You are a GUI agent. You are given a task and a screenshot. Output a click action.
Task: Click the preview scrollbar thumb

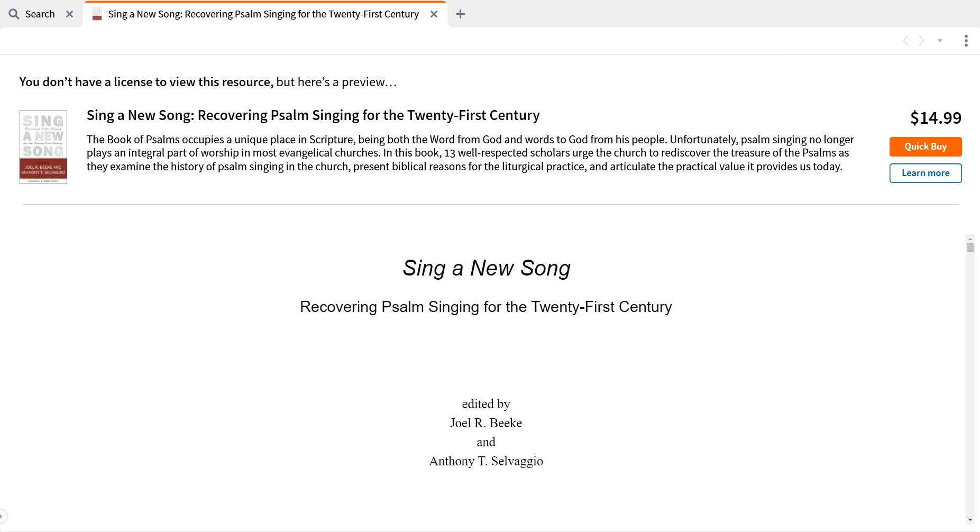[970, 247]
